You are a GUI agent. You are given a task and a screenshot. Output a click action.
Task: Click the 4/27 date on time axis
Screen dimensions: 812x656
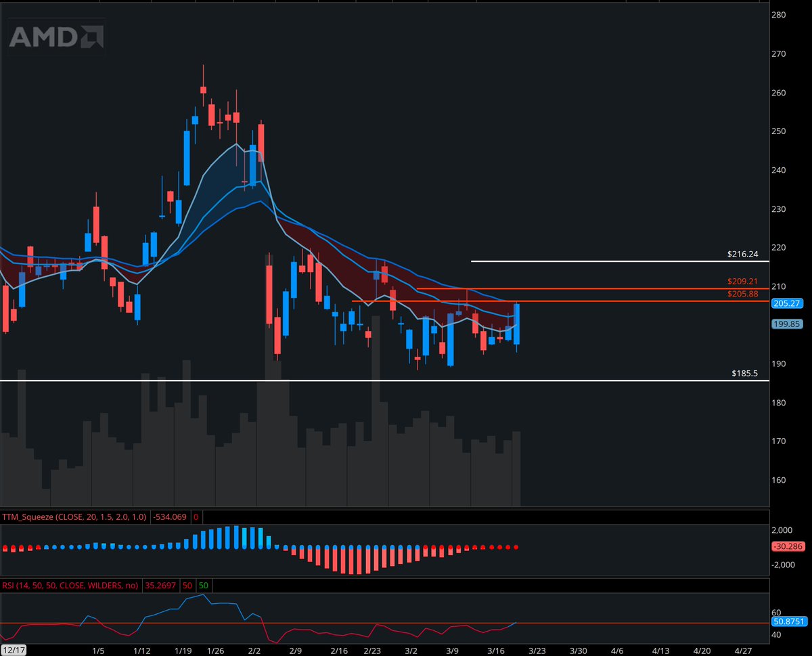[x=742, y=650]
